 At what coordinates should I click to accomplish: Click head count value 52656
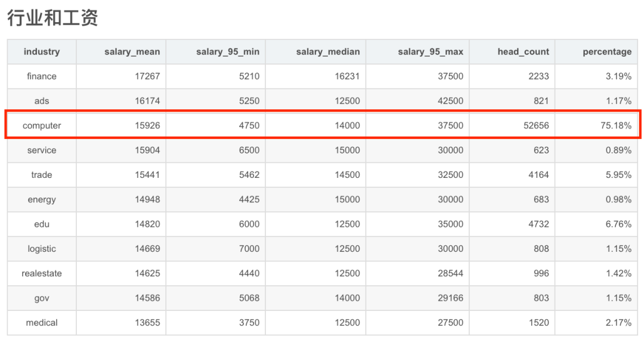pos(536,126)
